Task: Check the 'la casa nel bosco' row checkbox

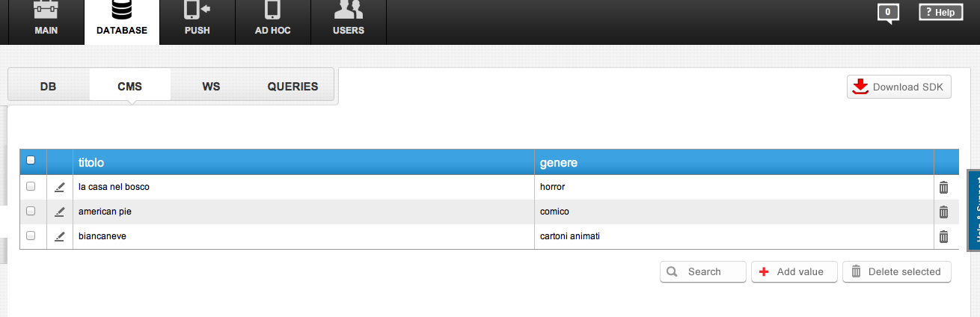Action: (x=31, y=186)
